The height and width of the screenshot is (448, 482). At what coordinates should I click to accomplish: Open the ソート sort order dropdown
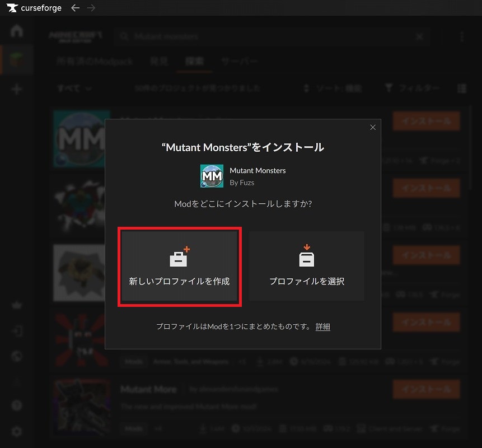333,88
